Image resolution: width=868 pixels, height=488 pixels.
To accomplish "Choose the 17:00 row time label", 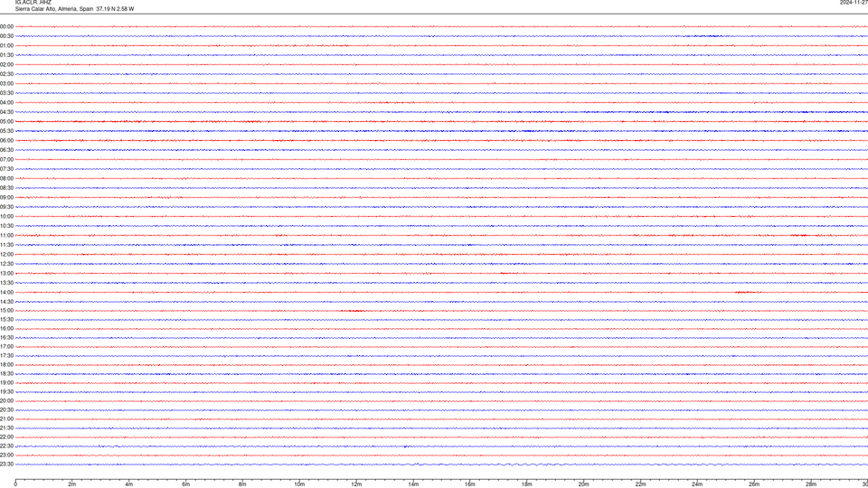I will click(x=6, y=347).
